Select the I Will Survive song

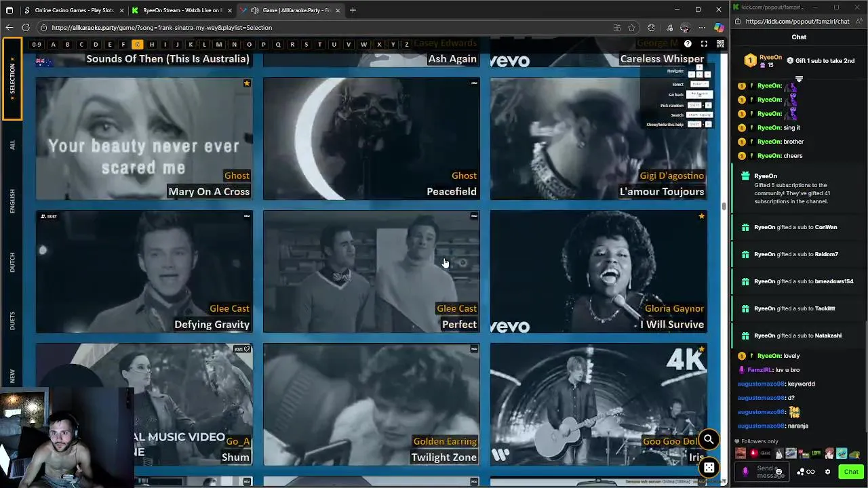click(x=599, y=271)
